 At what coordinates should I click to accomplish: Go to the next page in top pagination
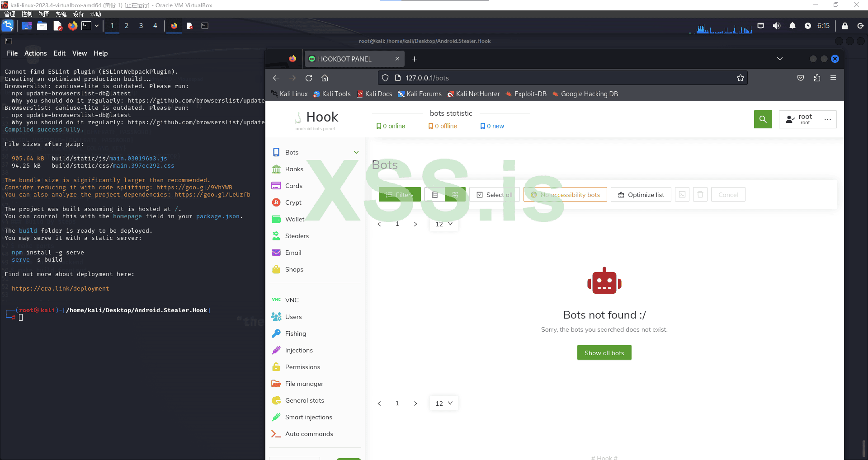tap(415, 224)
